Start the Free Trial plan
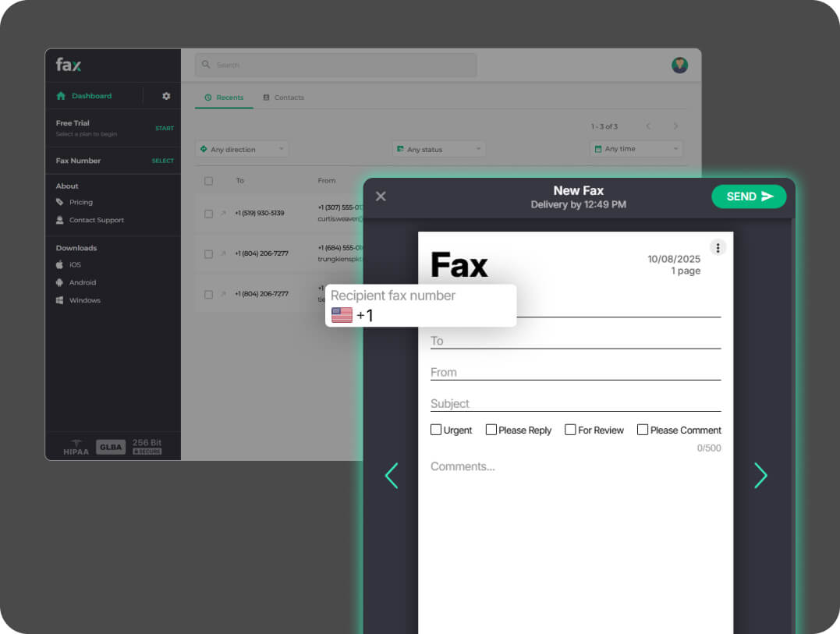This screenshot has width=840, height=634. 165,128
